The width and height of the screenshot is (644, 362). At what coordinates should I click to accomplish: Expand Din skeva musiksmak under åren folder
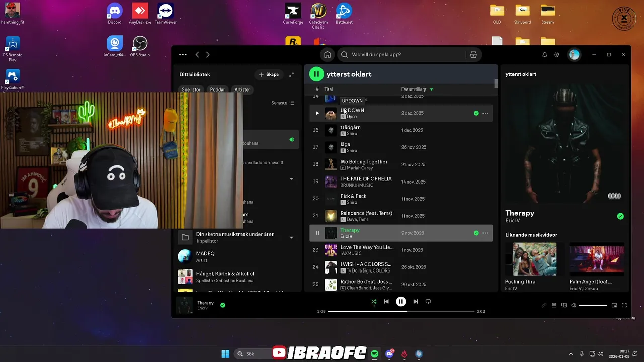click(x=291, y=237)
